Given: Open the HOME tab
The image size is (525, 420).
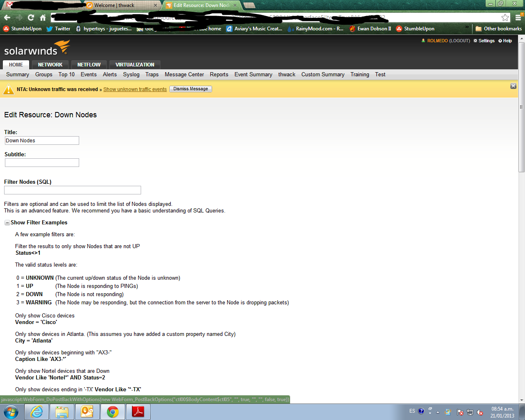Looking at the screenshot, I should point(16,65).
